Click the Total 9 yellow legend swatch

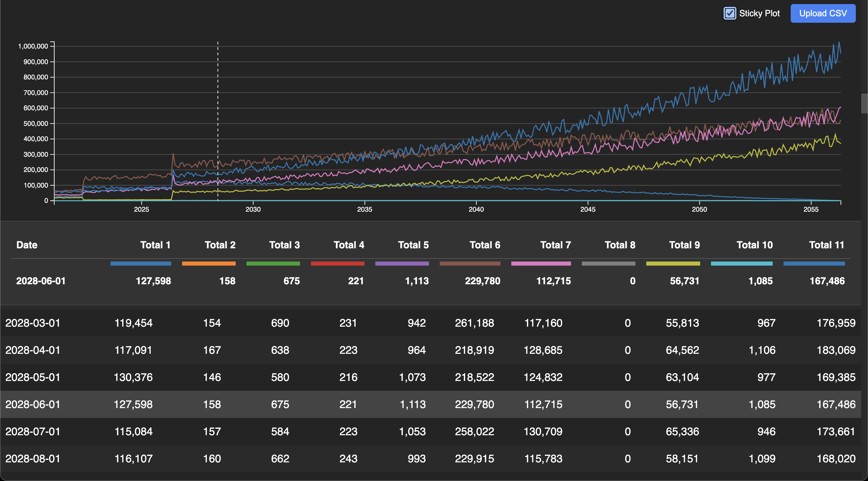[x=673, y=264]
